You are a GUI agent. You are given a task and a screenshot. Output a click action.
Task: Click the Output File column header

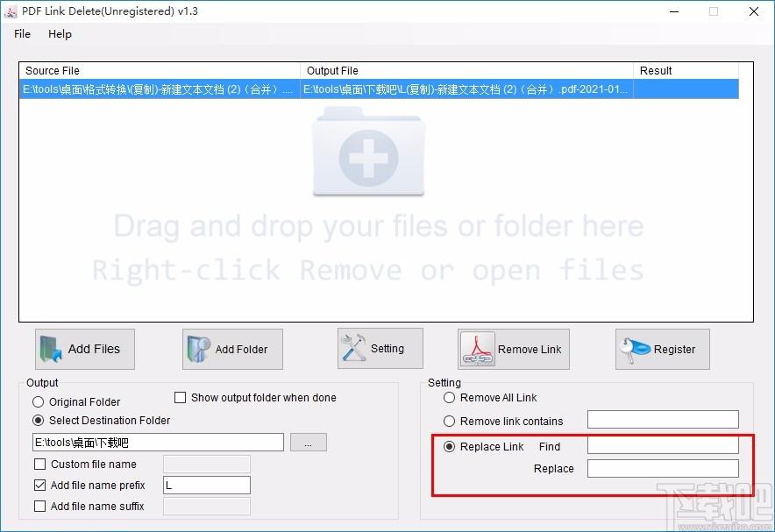[466, 71]
